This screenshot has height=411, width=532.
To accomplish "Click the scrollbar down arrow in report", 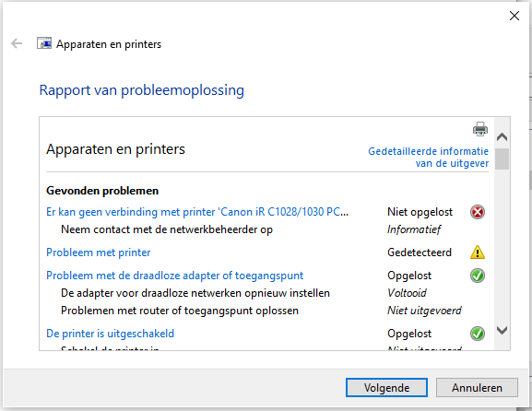I will coord(502,330).
